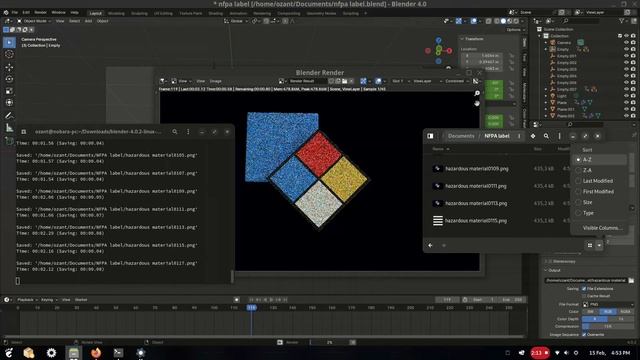Open the File Format PNG dropdown
Screen dimensions: 640x360
pos(608,304)
